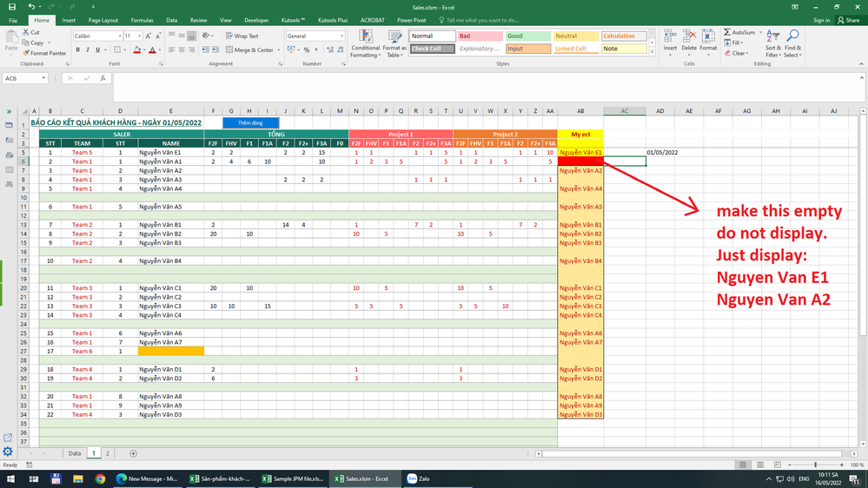Screen dimensions: 868x488
Task: Increase the decimal places
Action: (330, 49)
